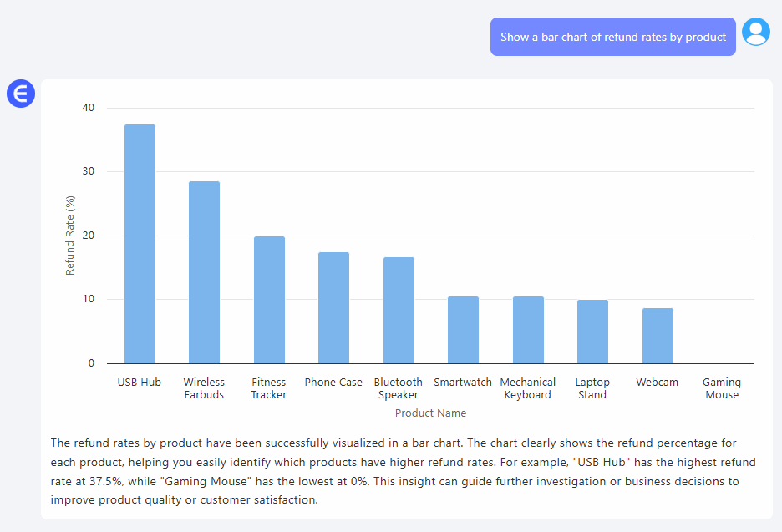Click the user message bubble about refund rates
This screenshot has width=782, height=532.
(612, 37)
